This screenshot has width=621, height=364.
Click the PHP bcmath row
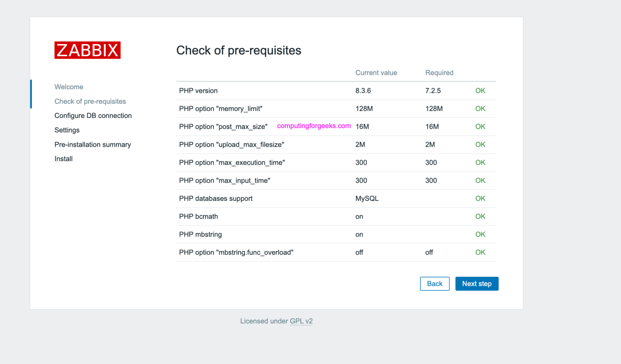pos(199,216)
